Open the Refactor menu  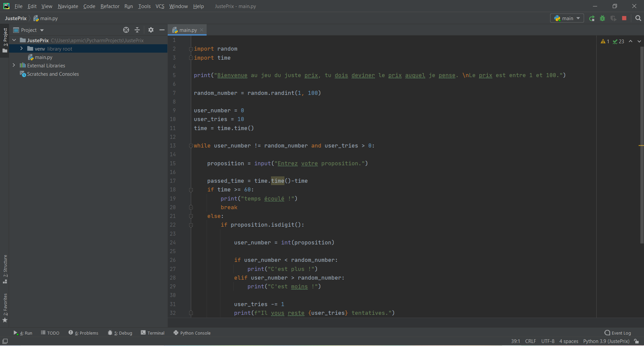point(110,6)
